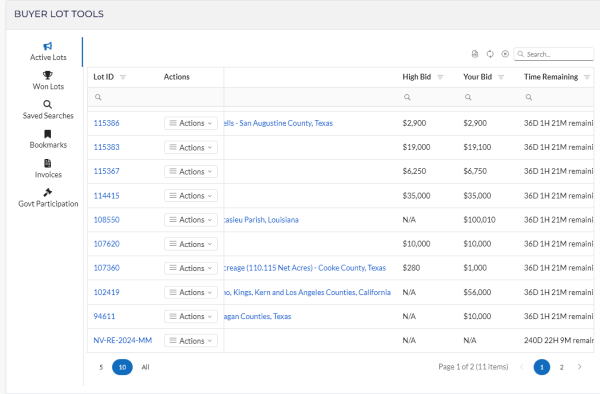Click the export grid data icon

pos(475,54)
